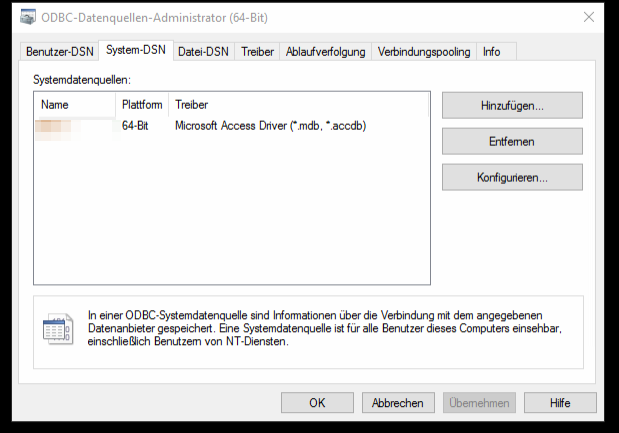Screen dimensions: 619x433
Task: Open help via the Hilfe button
Action: point(560,403)
